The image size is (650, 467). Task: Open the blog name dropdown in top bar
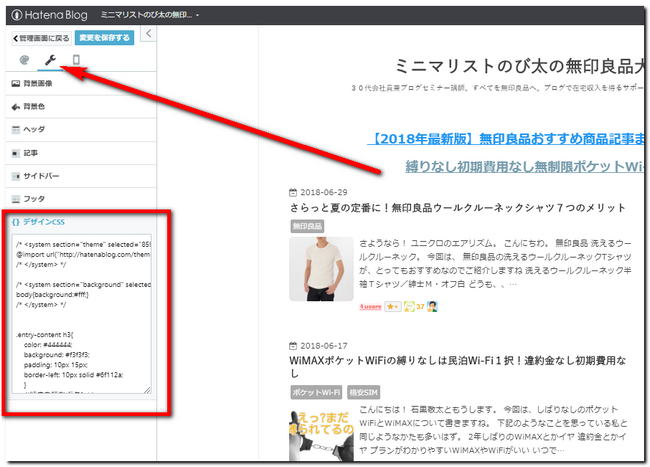click(150, 15)
